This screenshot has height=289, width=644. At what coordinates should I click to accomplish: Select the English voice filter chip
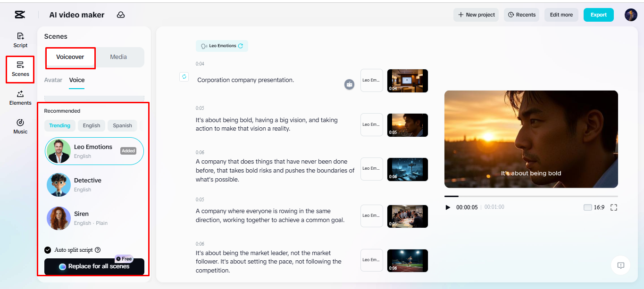[91, 125]
